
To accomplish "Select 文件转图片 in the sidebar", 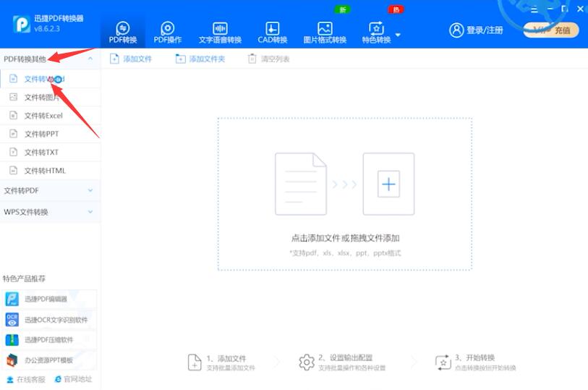I will click(50, 98).
